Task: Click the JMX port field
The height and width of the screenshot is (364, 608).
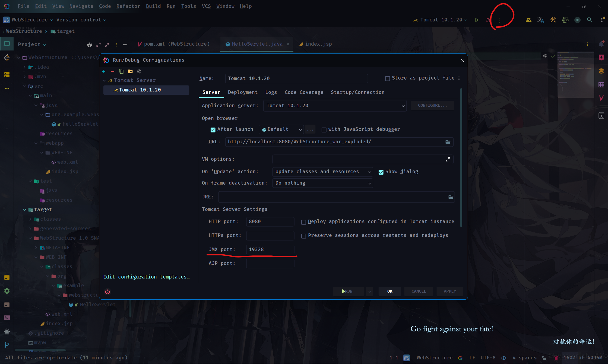Action: pos(270,249)
